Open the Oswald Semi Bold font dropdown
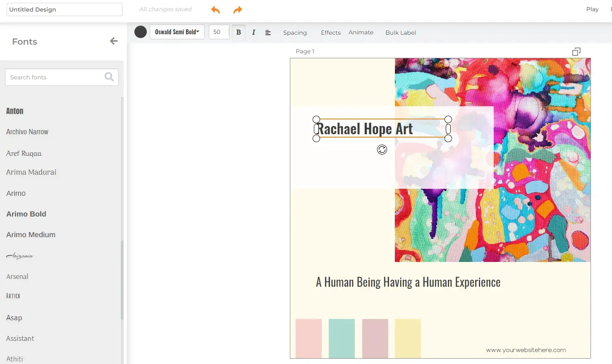612x364 pixels. click(x=177, y=32)
